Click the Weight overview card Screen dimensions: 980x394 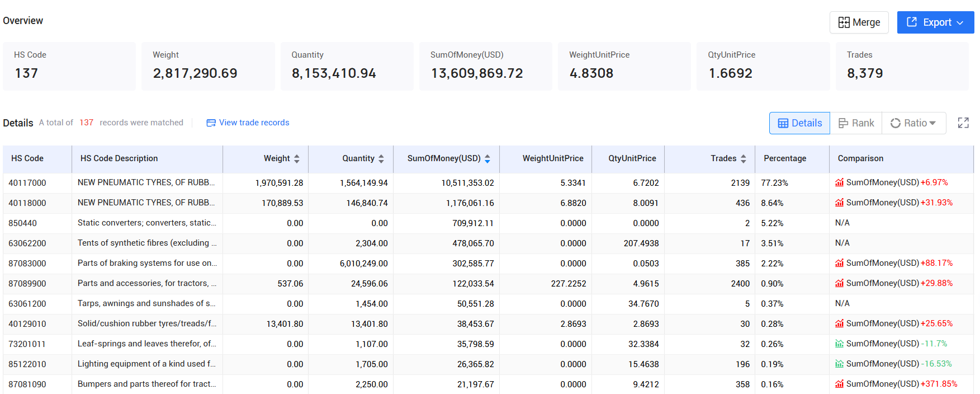pos(208,66)
